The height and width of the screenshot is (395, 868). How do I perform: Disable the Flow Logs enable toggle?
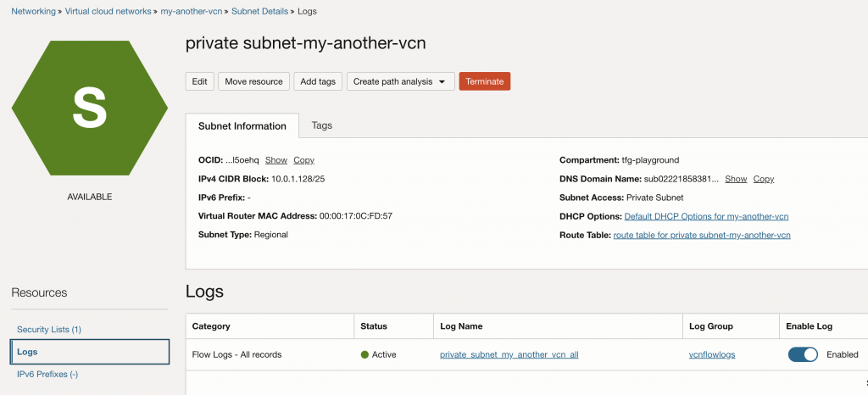pyautogui.click(x=803, y=354)
